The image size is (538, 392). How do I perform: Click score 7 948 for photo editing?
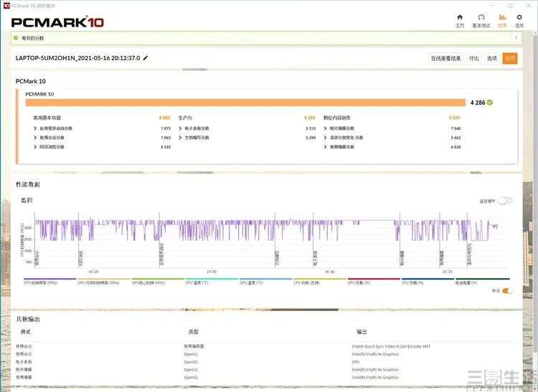pyautogui.click(x=456, y=128)
